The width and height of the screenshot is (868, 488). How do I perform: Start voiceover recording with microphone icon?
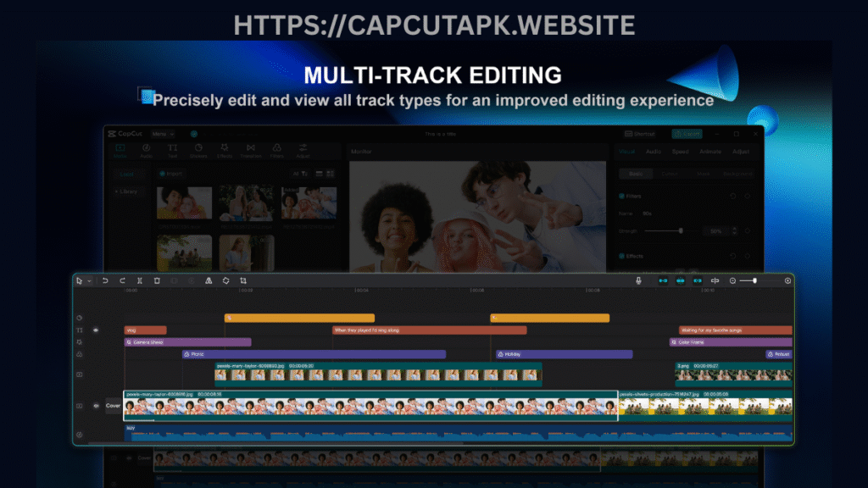pyautogui.click(x=638, y=281)
